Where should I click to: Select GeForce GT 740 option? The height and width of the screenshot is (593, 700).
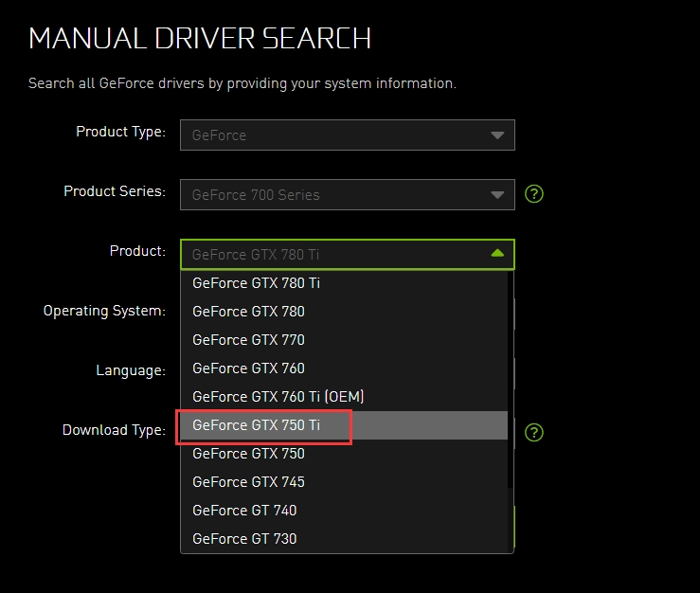[344, 511]
